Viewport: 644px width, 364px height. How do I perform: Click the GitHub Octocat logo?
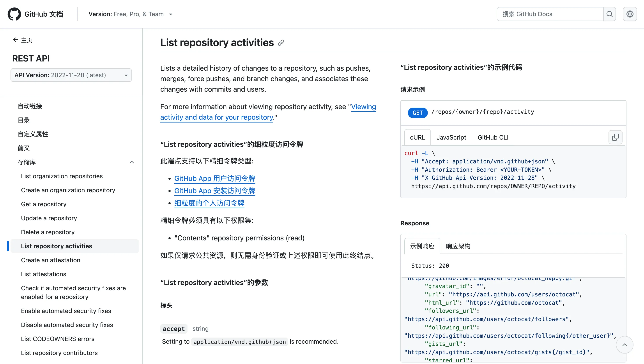click(14, 14)
